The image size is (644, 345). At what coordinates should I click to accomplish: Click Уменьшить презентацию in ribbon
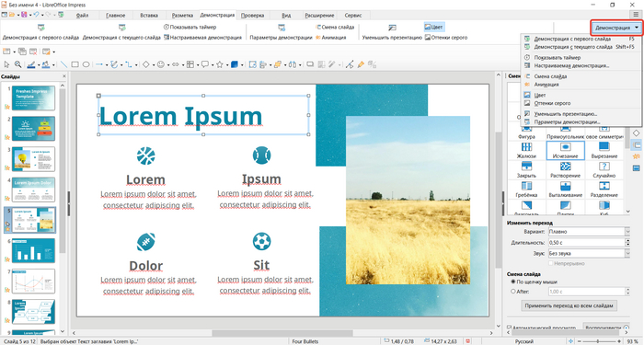[x=392, y=32]
